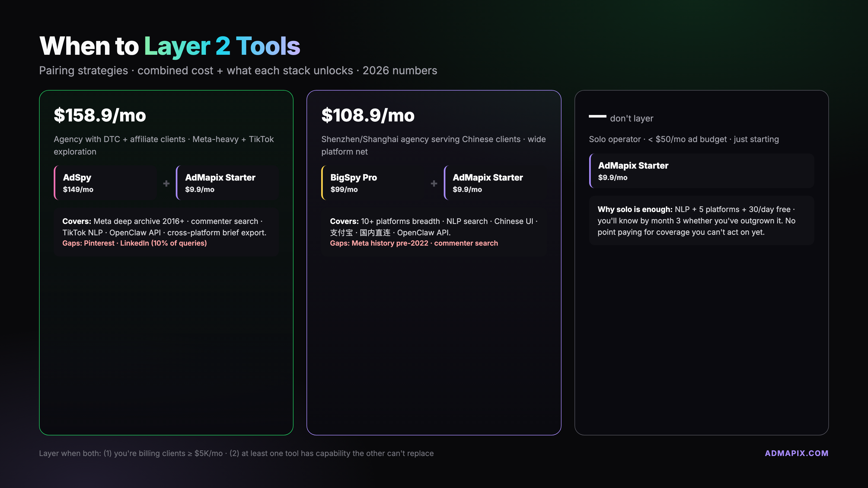Click the red Gaps: Pinterest · LinkedIn line
Screen dimensions: 868x488
click(135, 243)
